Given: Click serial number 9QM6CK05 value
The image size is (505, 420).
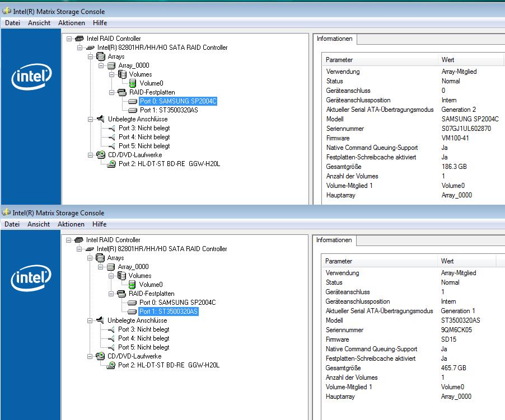Looking at the screenshot, I should click(x=456, y=330).
